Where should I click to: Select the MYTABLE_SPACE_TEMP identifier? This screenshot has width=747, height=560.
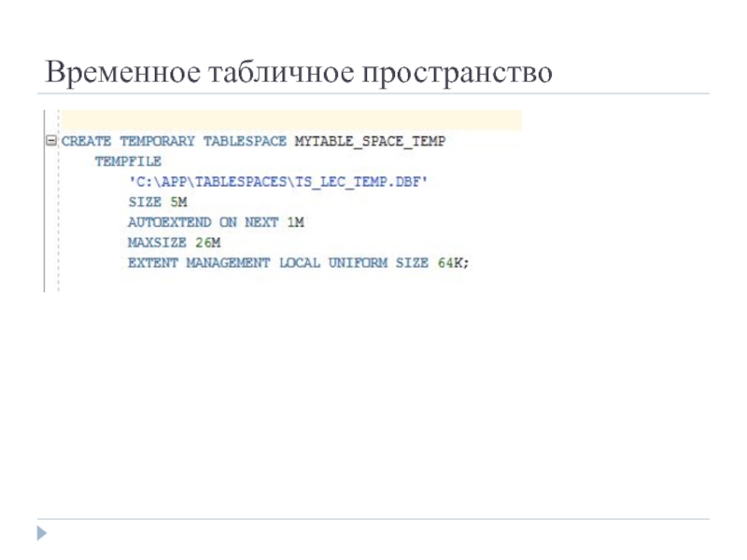tap(370, 142)
